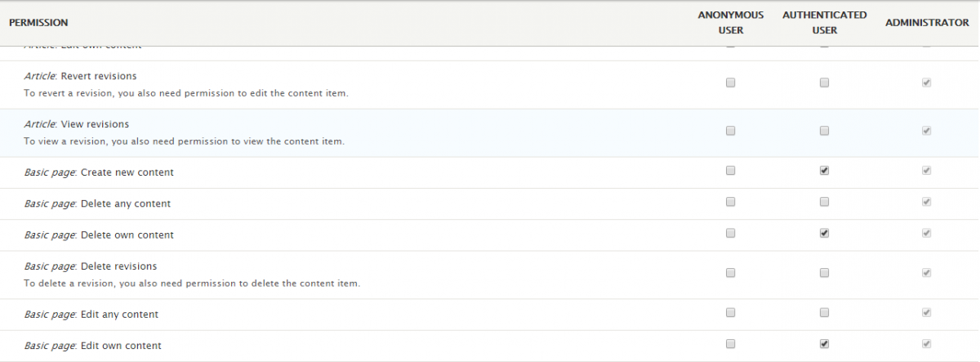Allow Anonymous user to create Basic page content
The image size is (980, 362).
pos(731,171)
